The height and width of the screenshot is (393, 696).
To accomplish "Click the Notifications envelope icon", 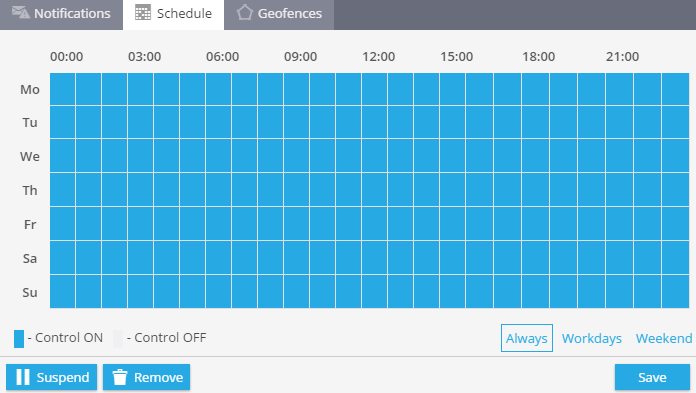I will (21, 12).
